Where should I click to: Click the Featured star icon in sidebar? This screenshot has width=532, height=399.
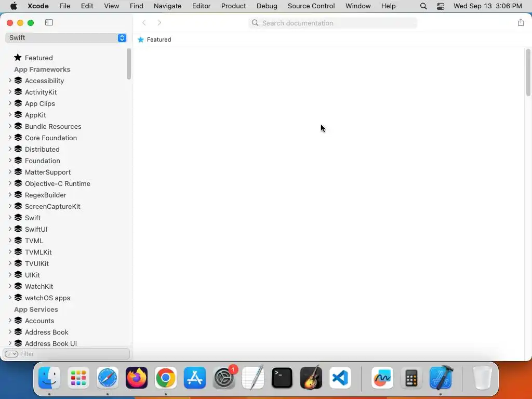pos(18,57)
